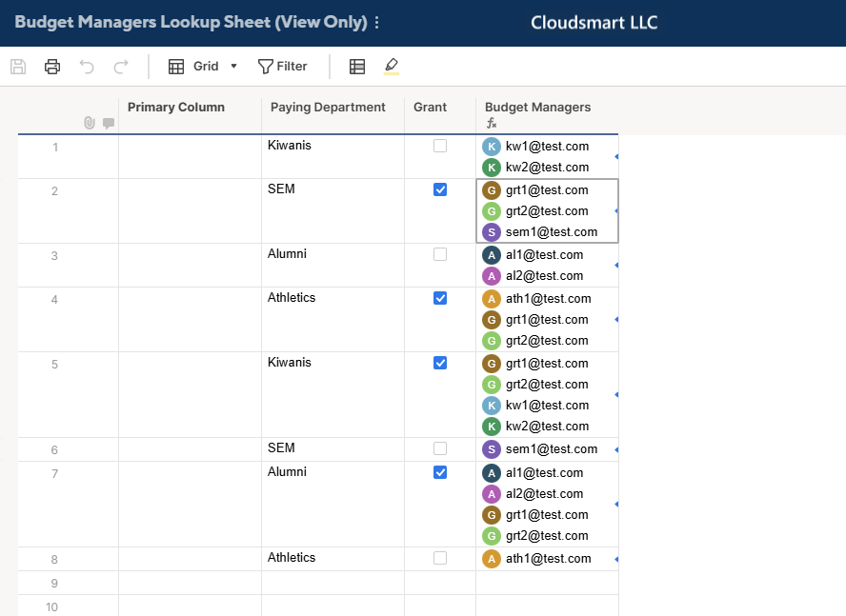
Task: Click grt2@test.com avatar in row 4
Action: 492,340
